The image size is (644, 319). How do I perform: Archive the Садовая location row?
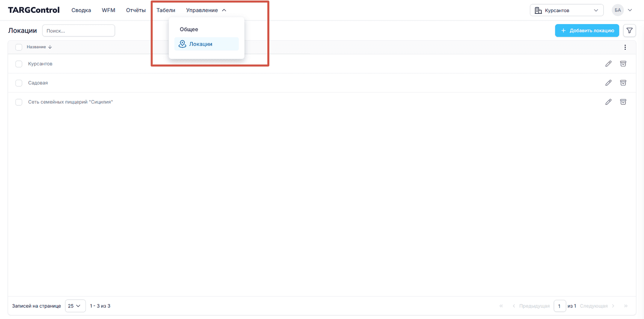click(x=623, y=83)
